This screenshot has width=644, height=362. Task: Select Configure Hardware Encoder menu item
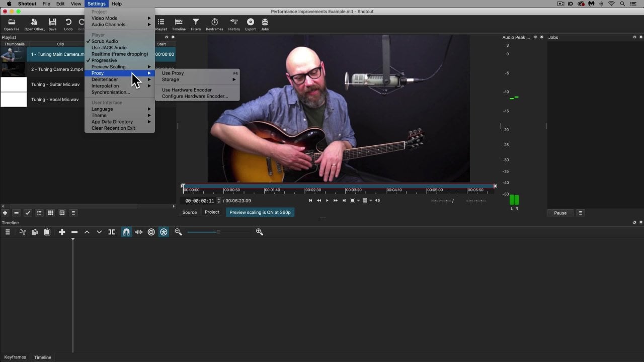(x=195, y=96)
